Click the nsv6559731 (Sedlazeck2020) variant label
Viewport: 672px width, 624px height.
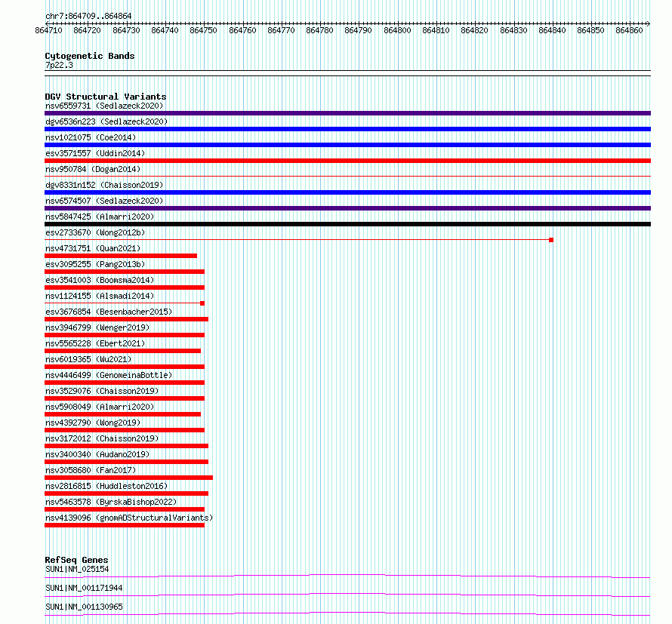(x=104, y=106)
